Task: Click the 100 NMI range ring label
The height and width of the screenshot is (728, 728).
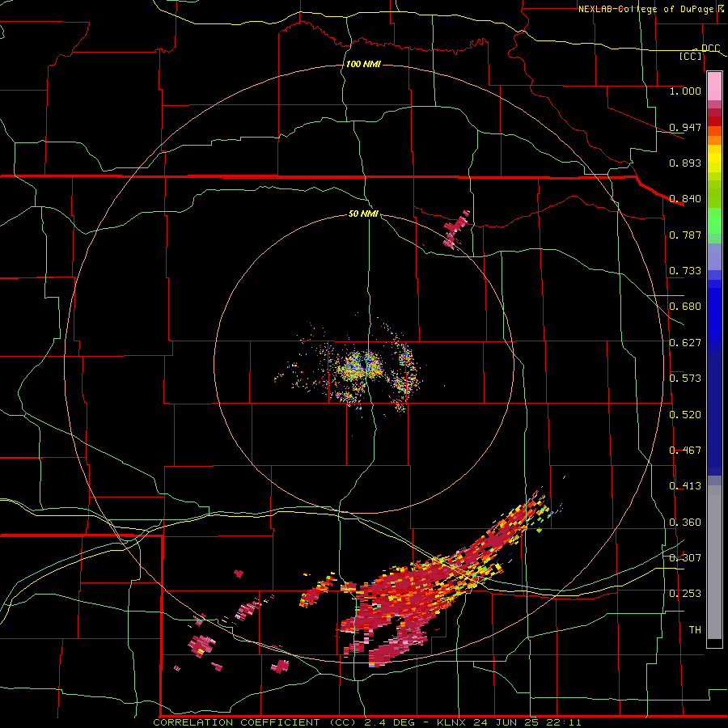Action: (x=363, y=64)
